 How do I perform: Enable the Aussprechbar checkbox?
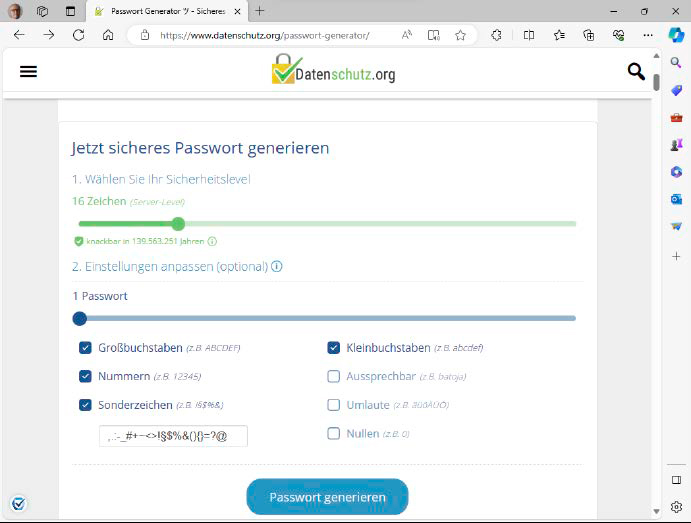pos(334,376)
